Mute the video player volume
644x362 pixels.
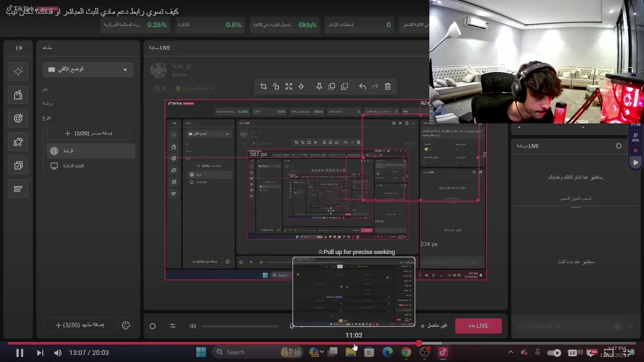[x=58, y=353]
